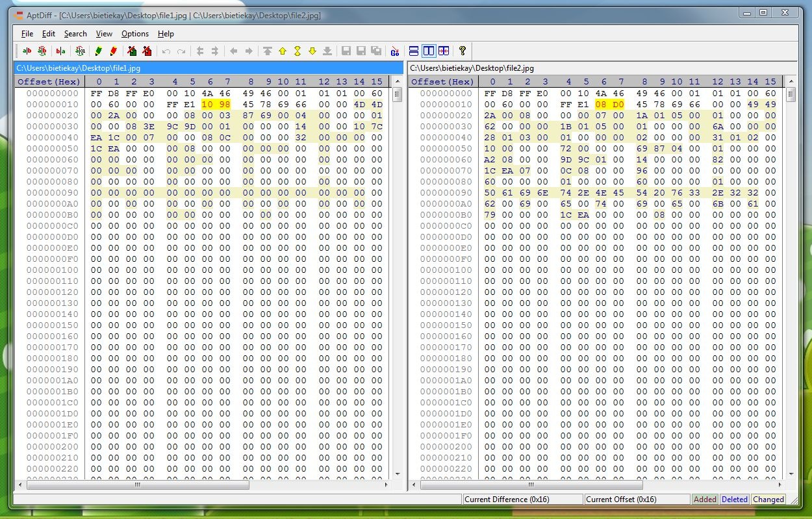Click Current Difference (0x16) status field
This screenshot has width=812, height=519.
[x=523, y=500]
